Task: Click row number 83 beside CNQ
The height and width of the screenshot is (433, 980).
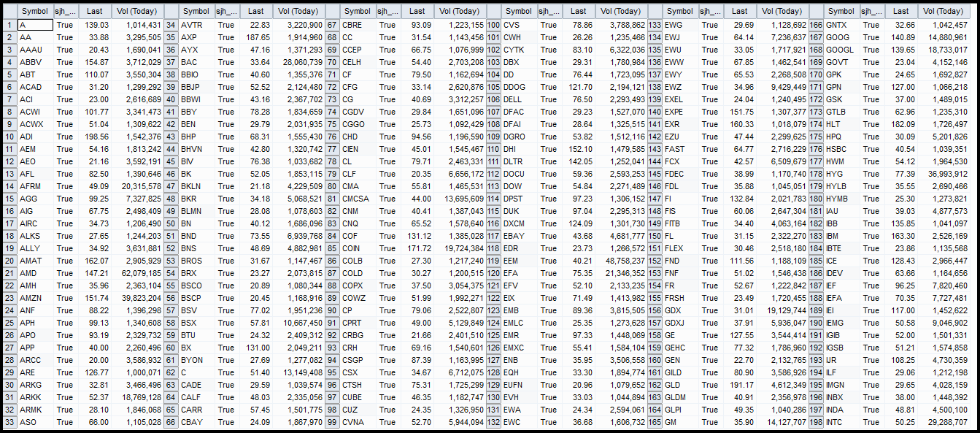Action: click(332, 223)
